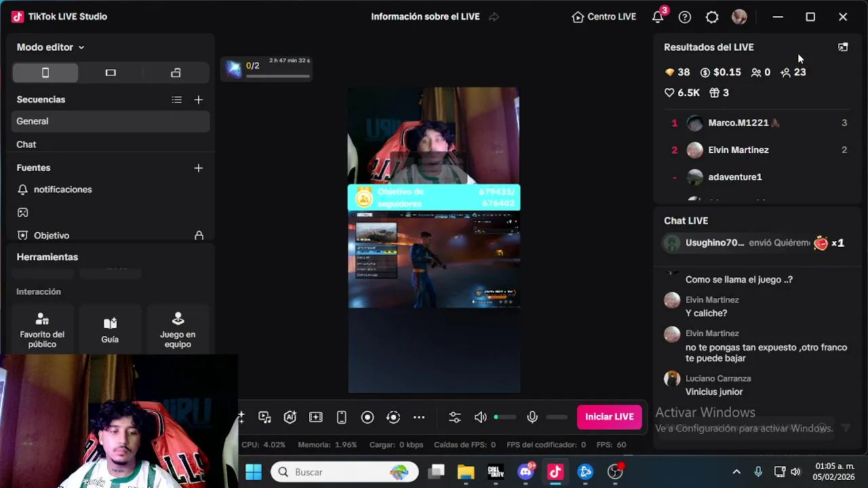Screen dimensions: 868x488
Task: Open Windows Start menu
Action: pos(254,472)
